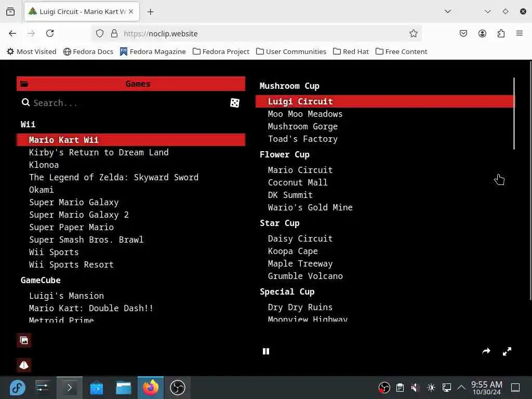Click the browser page vertical scrollbar
Viewport: 532px width, 399px height.
point(530,180)
